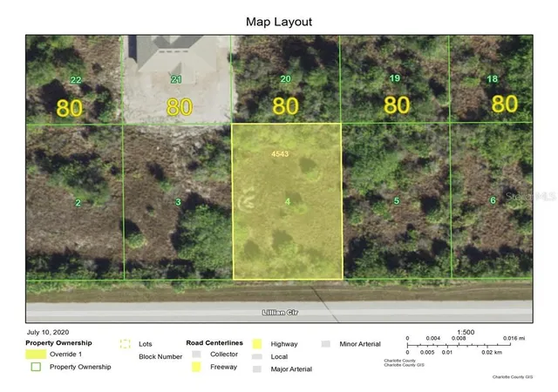Click the map scale bar

point(459,345)
